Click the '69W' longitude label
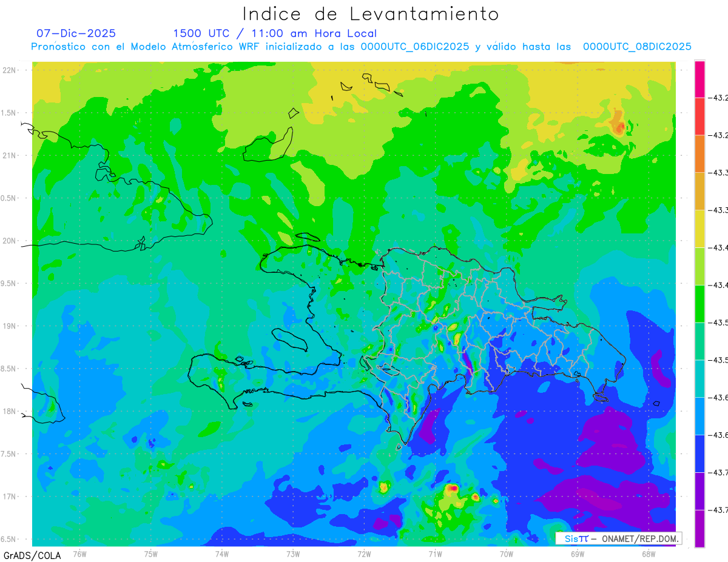This screenshot has width=728, height=562. pyautogui.click(x=578, y=554)
